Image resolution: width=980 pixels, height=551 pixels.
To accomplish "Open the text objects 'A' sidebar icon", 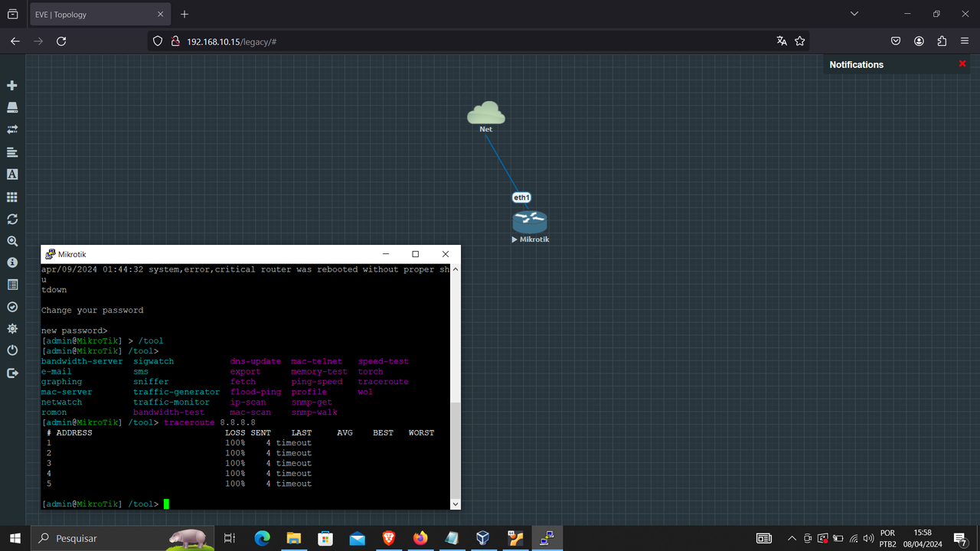I will coord(12,174).
